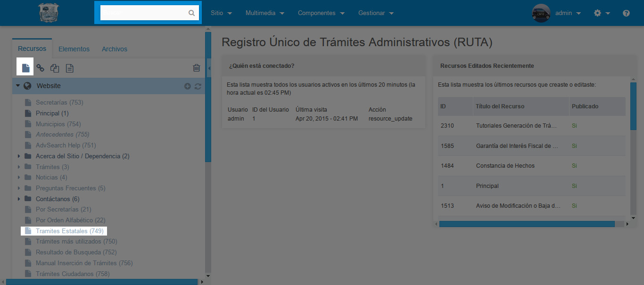Collapse the Website context node
644x285 pixels.
pos(18,86)
